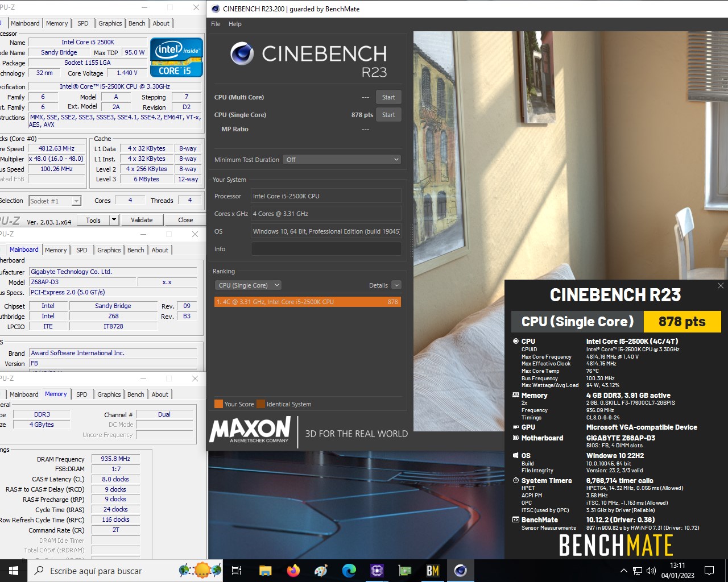Open the volume control tray icon
Screen dimensions: 728x582
(x=651, y=571)
